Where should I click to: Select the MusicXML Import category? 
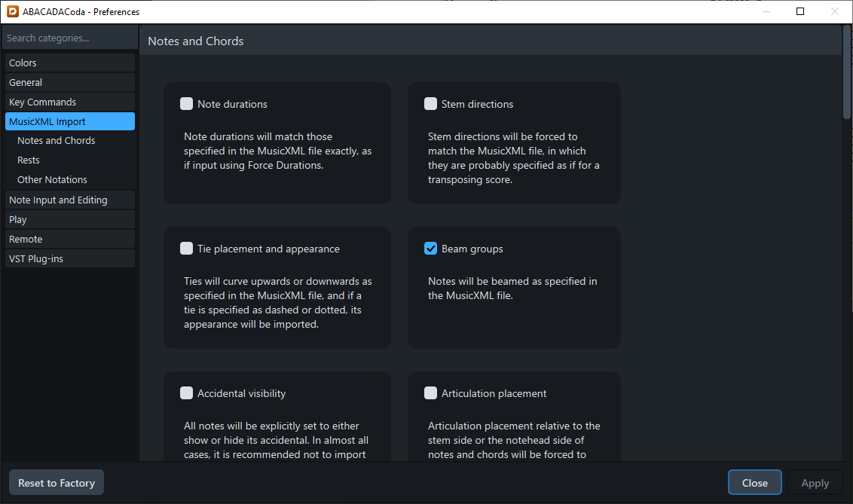pos(69,121)
